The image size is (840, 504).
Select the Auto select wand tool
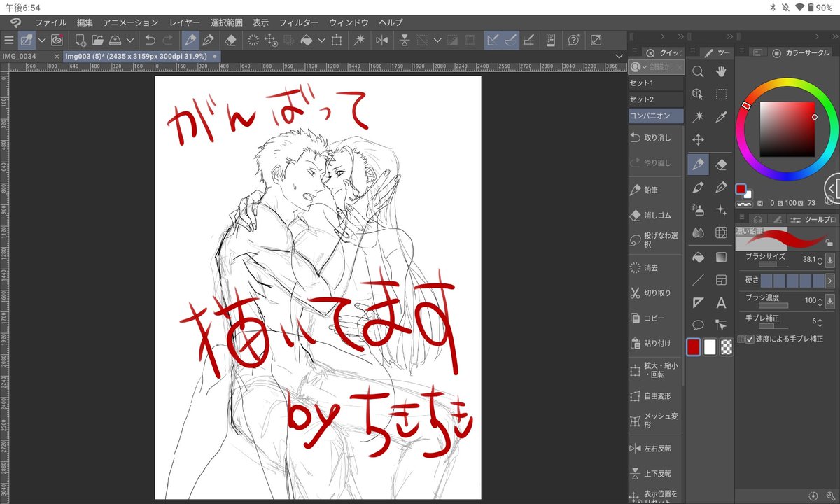(x=698, y=117)
